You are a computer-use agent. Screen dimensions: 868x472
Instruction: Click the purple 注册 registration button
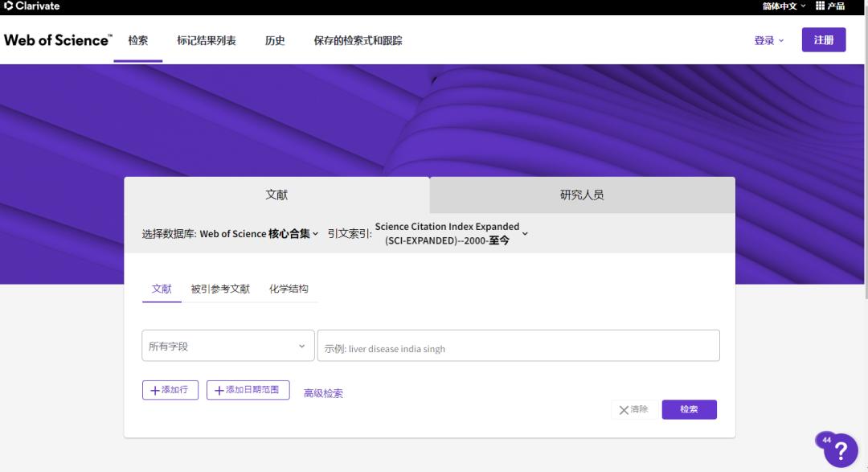point(823,39)
